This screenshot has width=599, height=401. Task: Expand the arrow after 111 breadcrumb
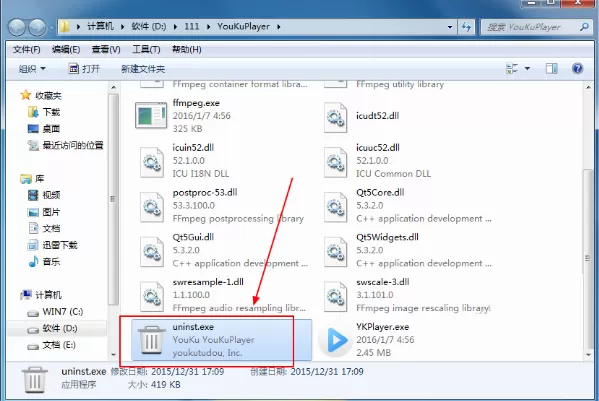pos(209,27)
